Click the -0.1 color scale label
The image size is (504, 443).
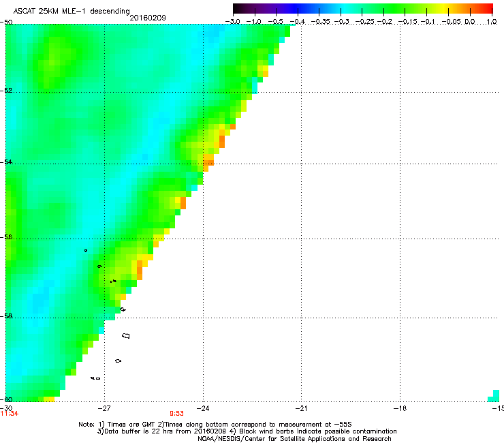428,22
